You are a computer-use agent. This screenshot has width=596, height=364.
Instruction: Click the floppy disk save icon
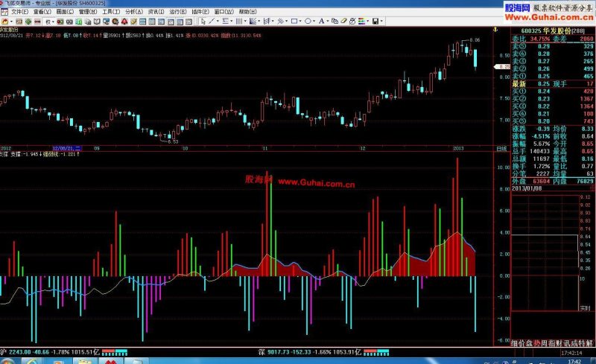375,22
